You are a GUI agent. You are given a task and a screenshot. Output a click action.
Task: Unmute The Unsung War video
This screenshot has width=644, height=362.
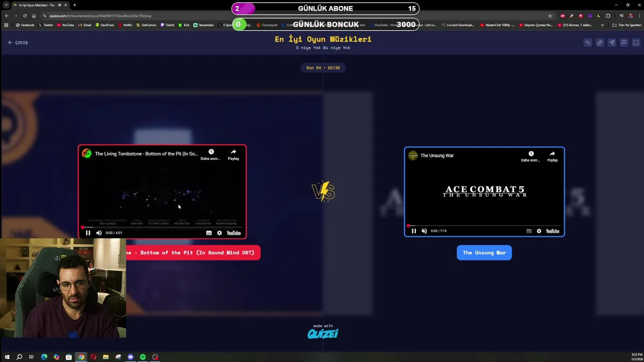[424, 231]
